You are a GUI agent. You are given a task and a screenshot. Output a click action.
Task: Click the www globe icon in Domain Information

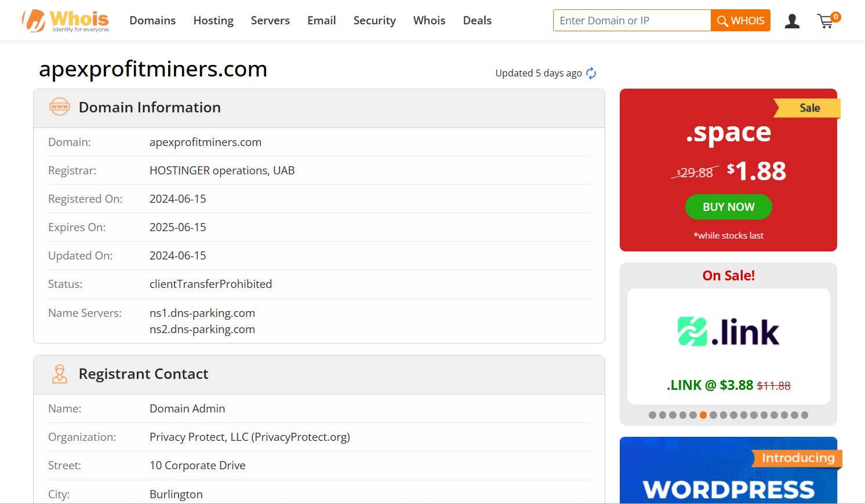click(60, 107)
